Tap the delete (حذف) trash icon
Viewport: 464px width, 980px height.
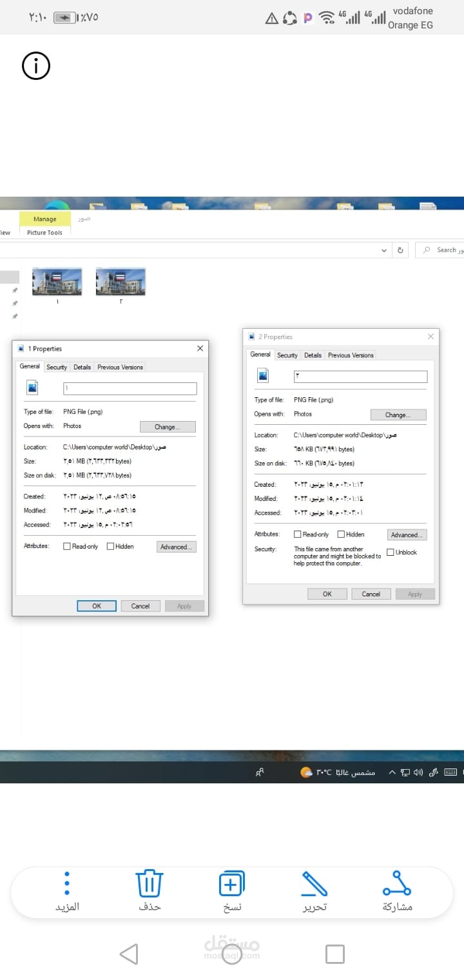pyautogui.click(x=150, y=883)
